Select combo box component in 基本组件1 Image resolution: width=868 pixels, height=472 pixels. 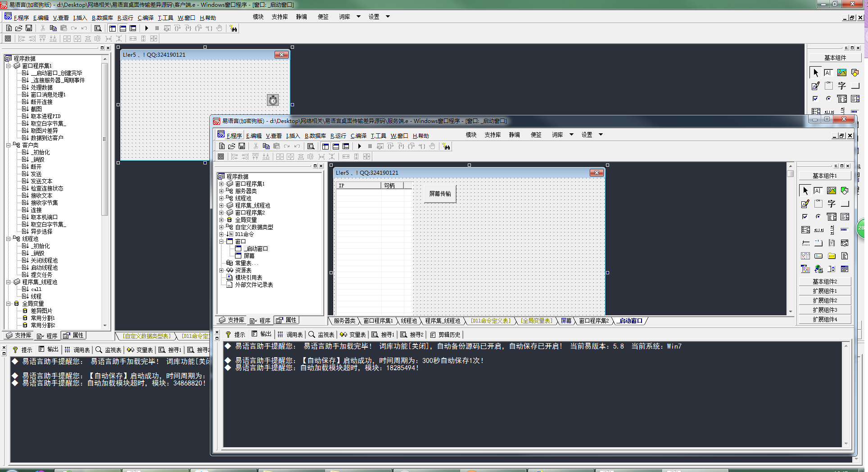click(x=832, y=217)
